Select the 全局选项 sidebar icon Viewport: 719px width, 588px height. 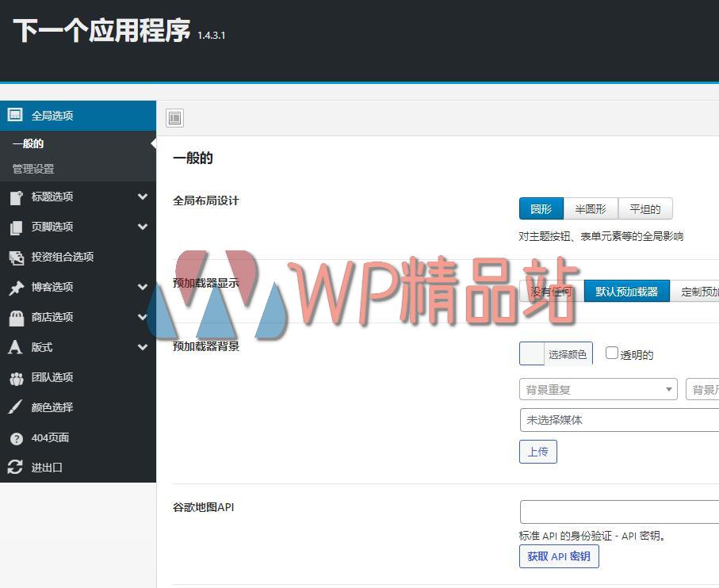pyautogui.click(x=14, y=116)
